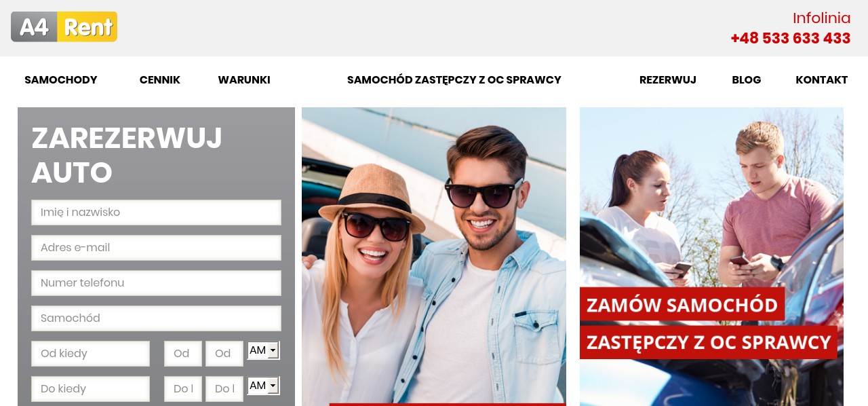Select SAMOCHÓD ZASTĘPCZY Z OC SPRAWCY menu
The height and width of the screenshot is (406, 868).
coord(454,79)
